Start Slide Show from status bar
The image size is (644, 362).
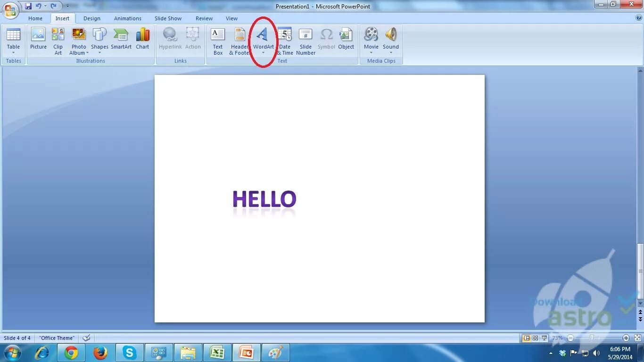[544, 338]
